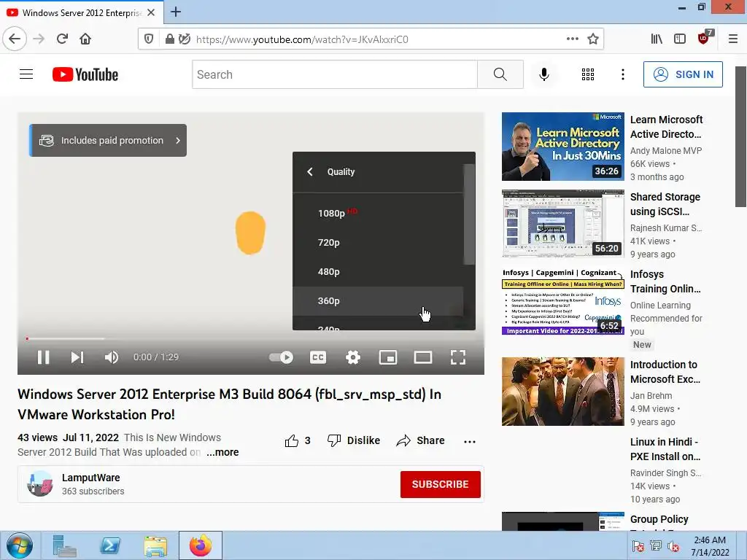This screenshot has height=560, width=747.
Task: Open LamputWare channel avatar
Action: tap(40, 484)
